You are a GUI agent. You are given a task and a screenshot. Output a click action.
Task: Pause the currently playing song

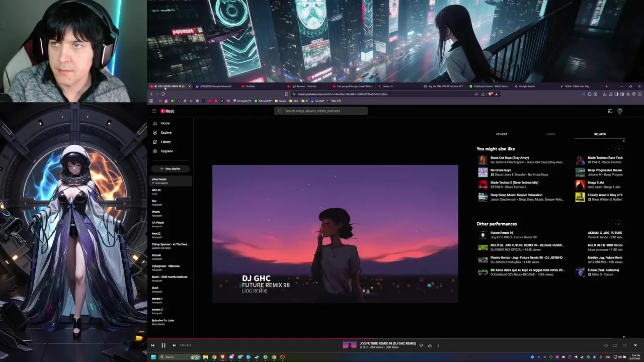coord(164,345)
